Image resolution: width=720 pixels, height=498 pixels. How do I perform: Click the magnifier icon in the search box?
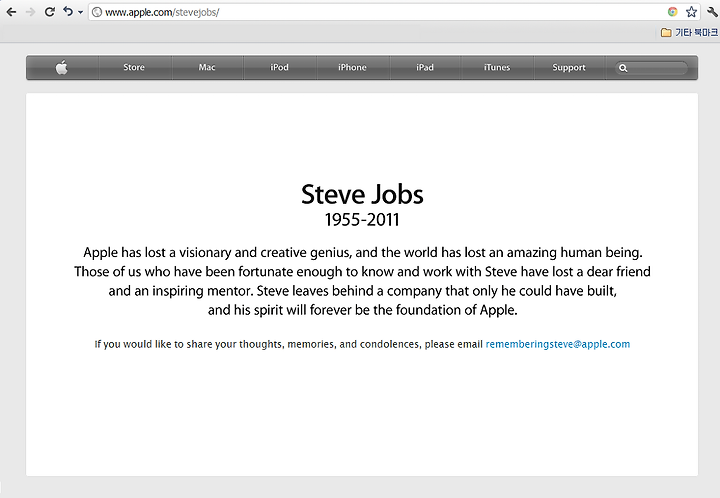[x=623, y=68]
